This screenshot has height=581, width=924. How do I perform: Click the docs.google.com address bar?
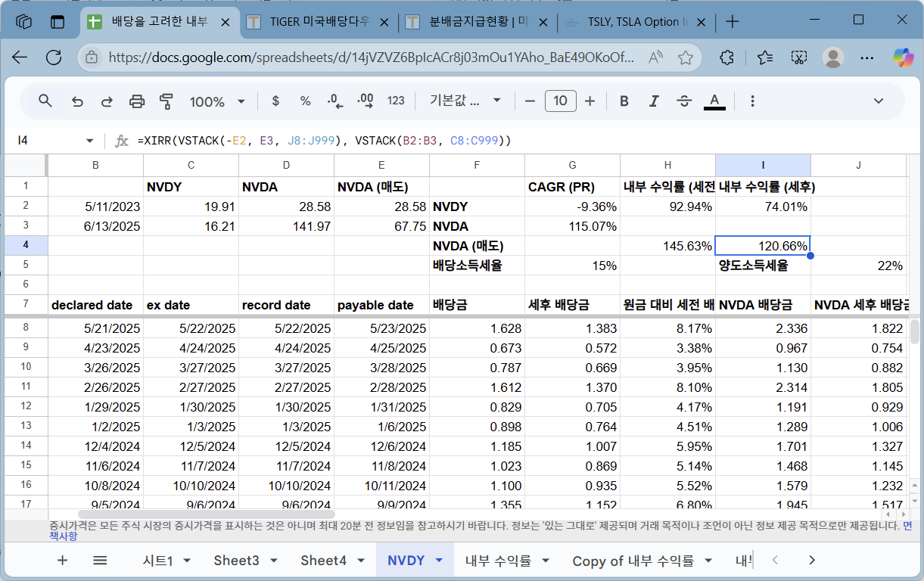pos(371,57)
